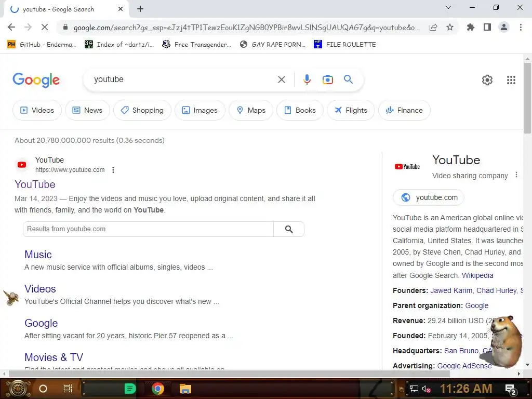Image resolution: width=532 pixels, height=399 pixels.
Task: Open File Explorer from the taskbar
Action: pos(185,389)
